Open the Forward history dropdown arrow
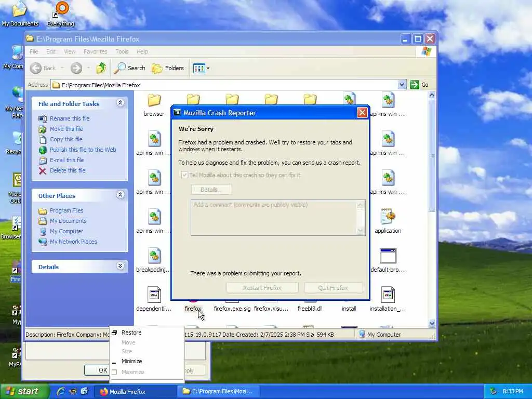The width and height of the screenshot is (532, 399). (88, 68)
